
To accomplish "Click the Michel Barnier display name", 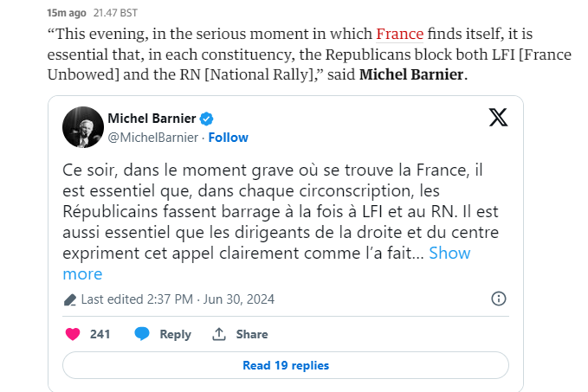I will (x=152, y=119).
